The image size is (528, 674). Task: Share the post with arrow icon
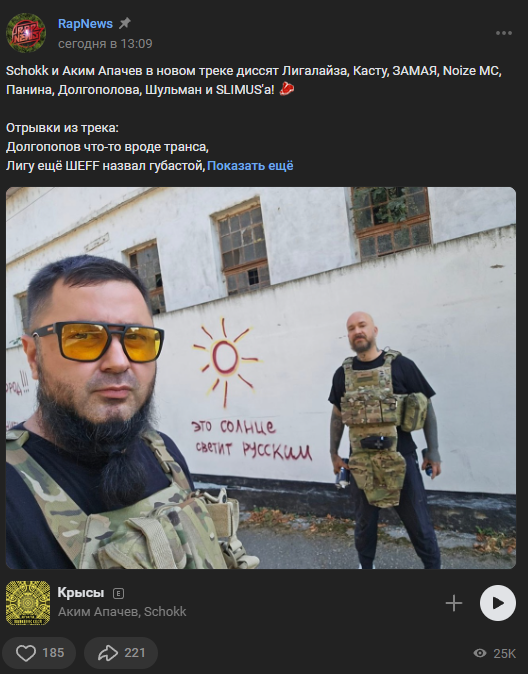point(108,653)
